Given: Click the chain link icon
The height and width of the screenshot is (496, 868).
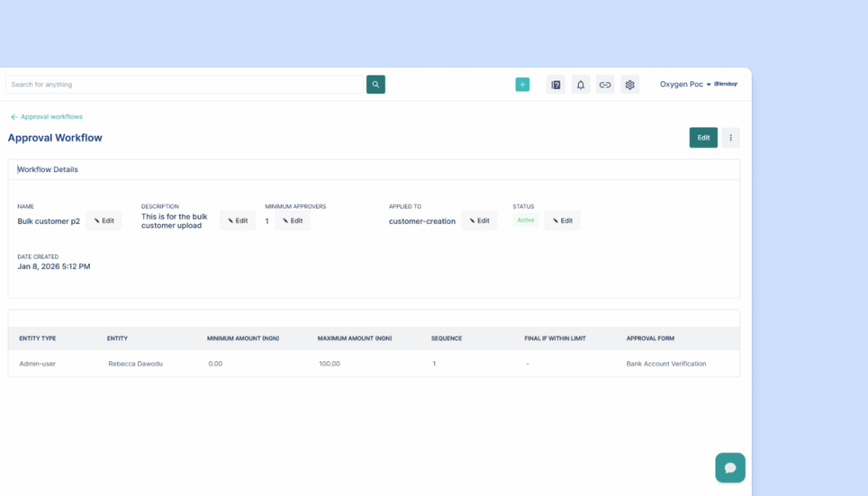Looking at the screenshot, I should [604, 84].
